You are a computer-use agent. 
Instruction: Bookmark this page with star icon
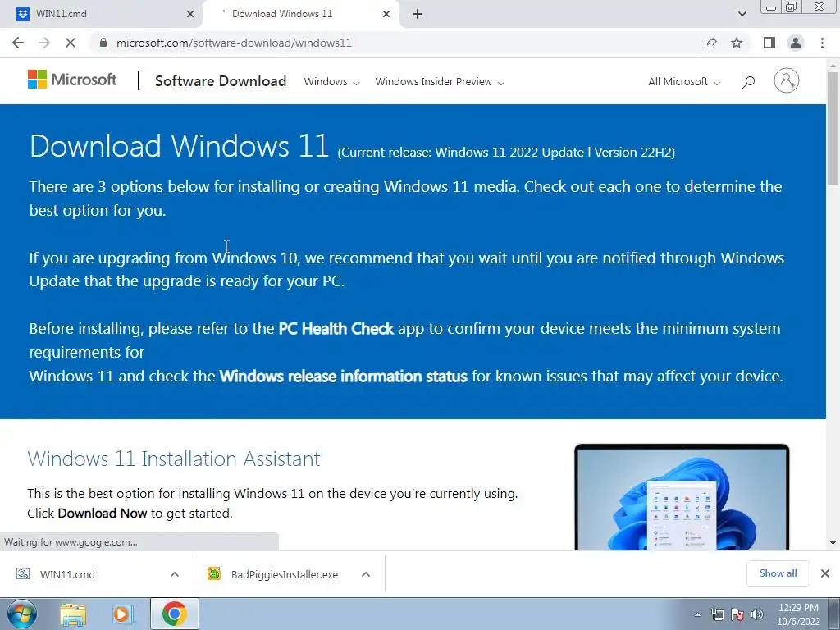(x=737, y=43)
